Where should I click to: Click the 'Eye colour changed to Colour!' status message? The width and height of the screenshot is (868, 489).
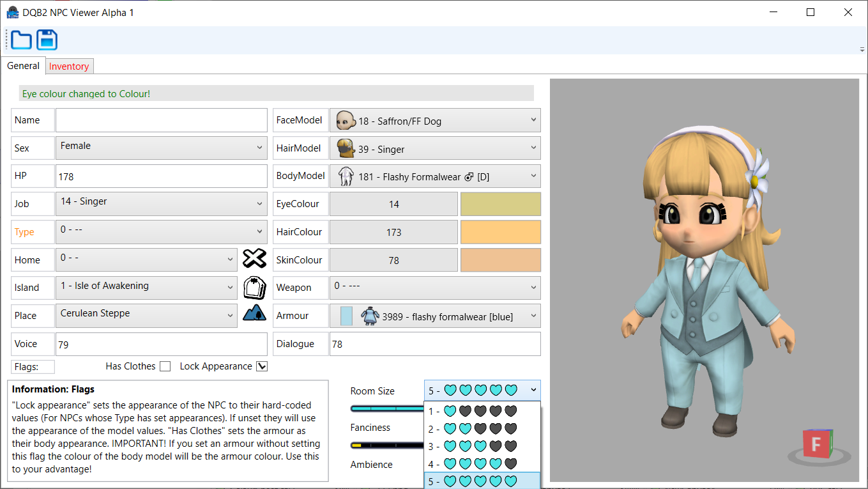click(x=86, y=94)
